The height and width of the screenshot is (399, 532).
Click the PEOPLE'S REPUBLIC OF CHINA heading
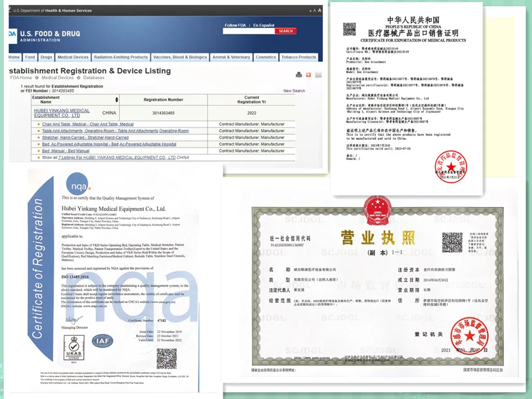(x=413, y=26)
